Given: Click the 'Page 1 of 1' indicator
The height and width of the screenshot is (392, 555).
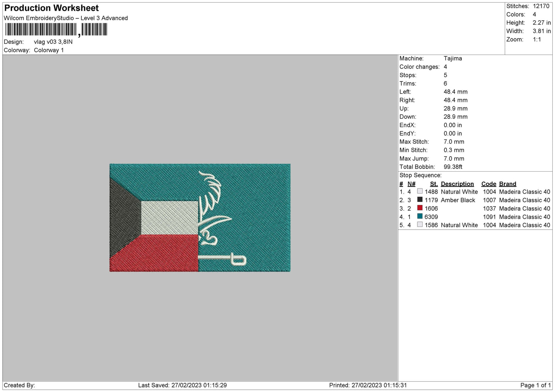Looking at the screenshot, I should point(535,385).
